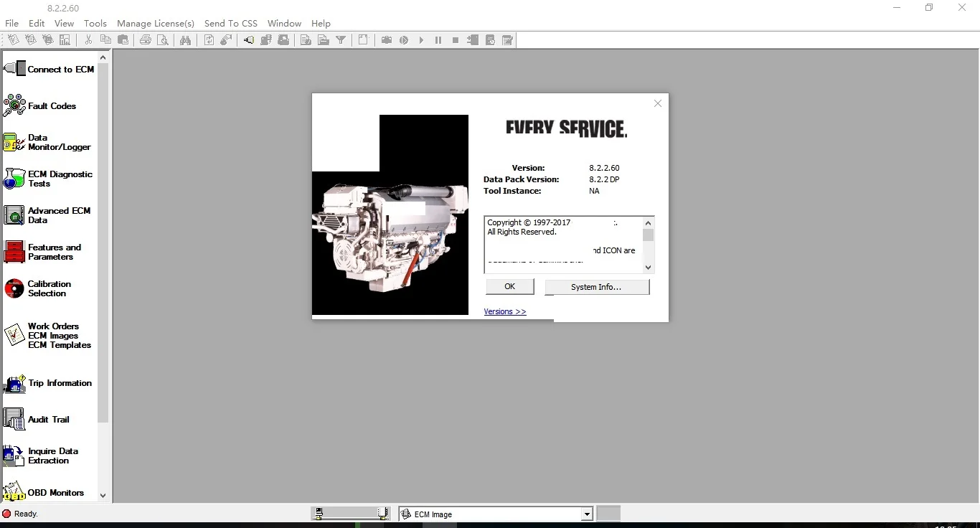
Task: Click the Stop toolbar button
Action: 456,40
